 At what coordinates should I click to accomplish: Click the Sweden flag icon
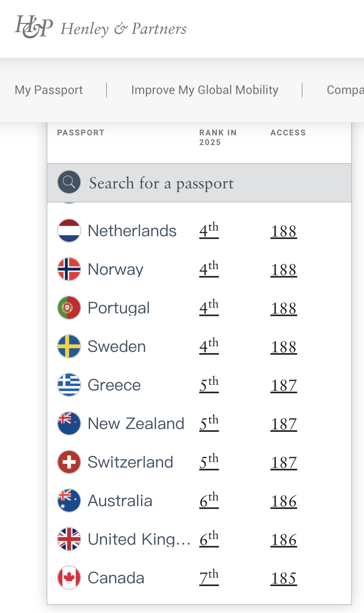(69, 346)
